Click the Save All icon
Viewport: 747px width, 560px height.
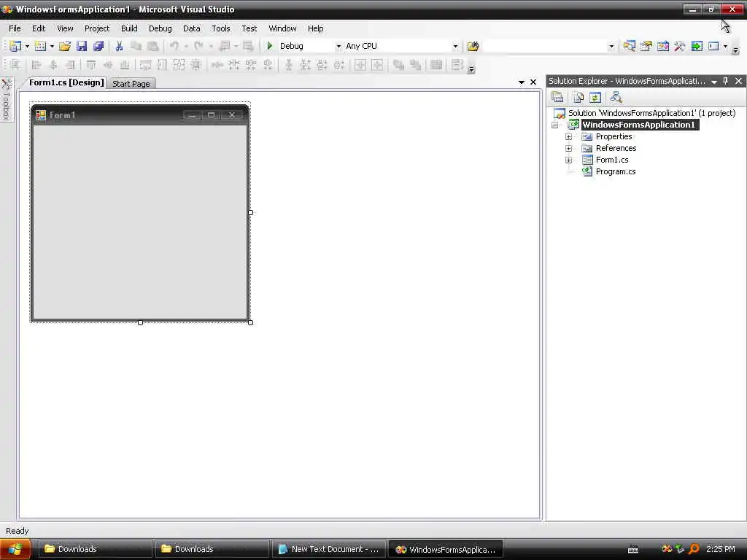(98, 46)
